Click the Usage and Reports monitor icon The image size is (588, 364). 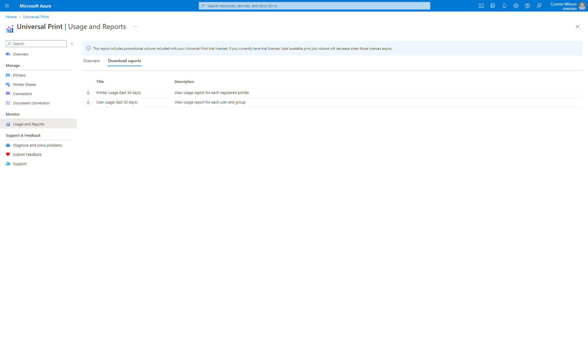click(8, 124)
